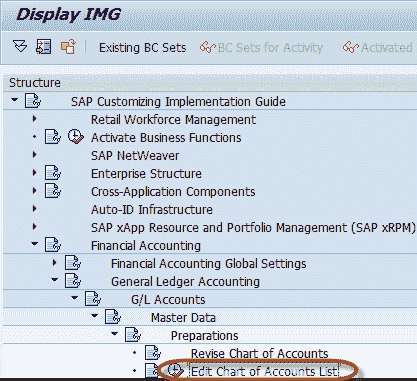Screen dimensions: 417x381
Task: Expand Retail Workforce Management node
Action: 34,118
